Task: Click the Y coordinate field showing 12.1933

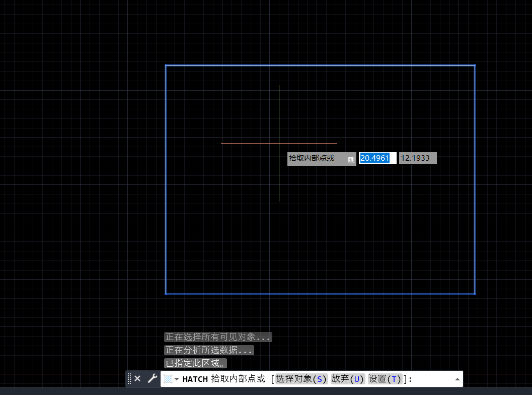Action: tap(417, 158)
